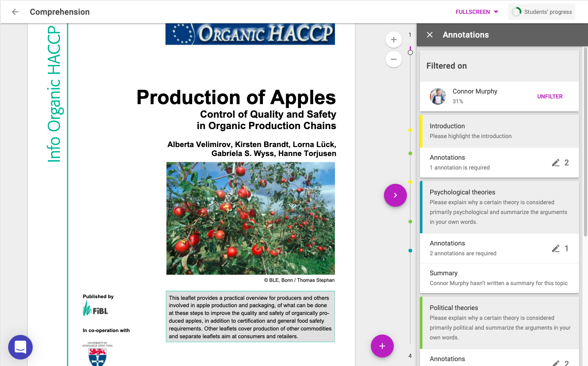
Task: Select teal timeline marker near Annotations
Action: [x=410, y=250]
